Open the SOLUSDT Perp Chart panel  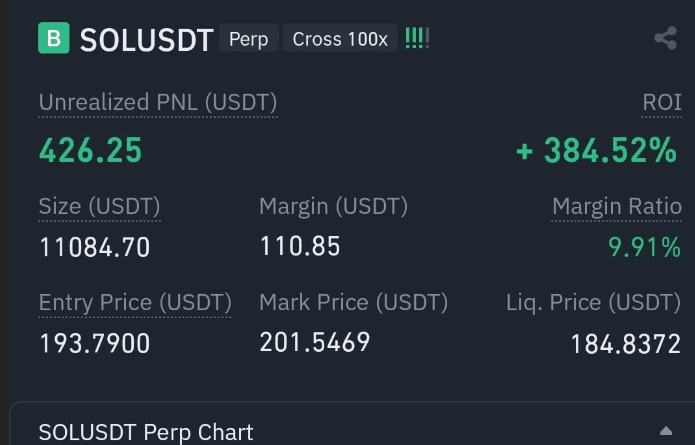146,432
